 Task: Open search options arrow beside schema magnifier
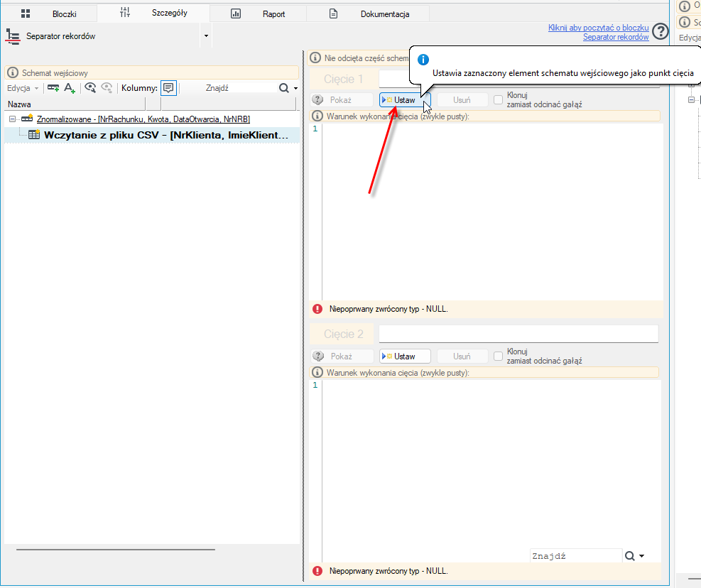[x=295, y=88]
